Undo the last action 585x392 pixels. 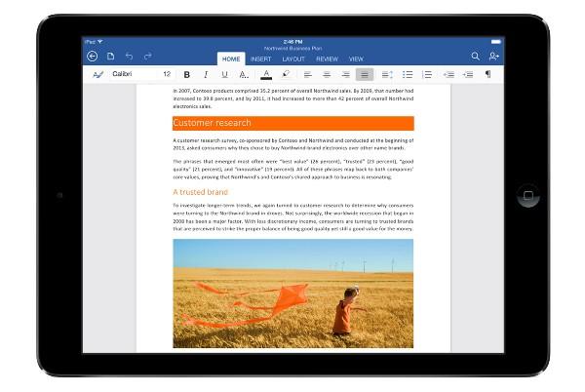tap(129, 57)
